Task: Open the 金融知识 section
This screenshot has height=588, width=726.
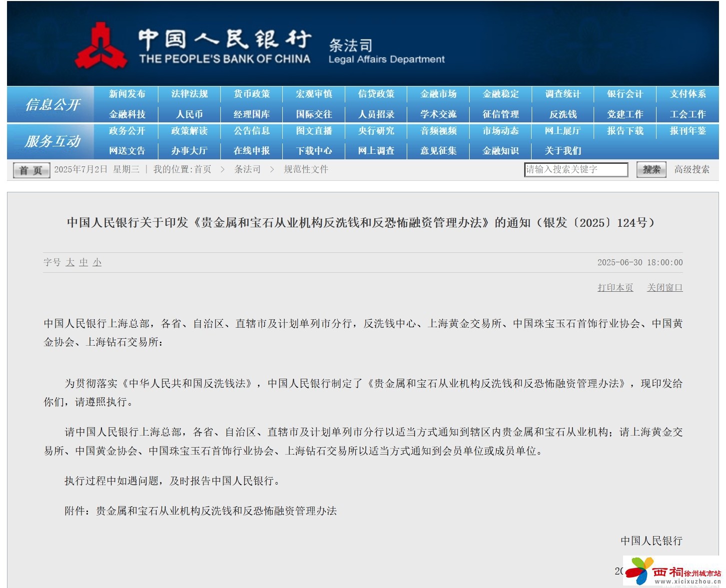Action: click(500, 150)
